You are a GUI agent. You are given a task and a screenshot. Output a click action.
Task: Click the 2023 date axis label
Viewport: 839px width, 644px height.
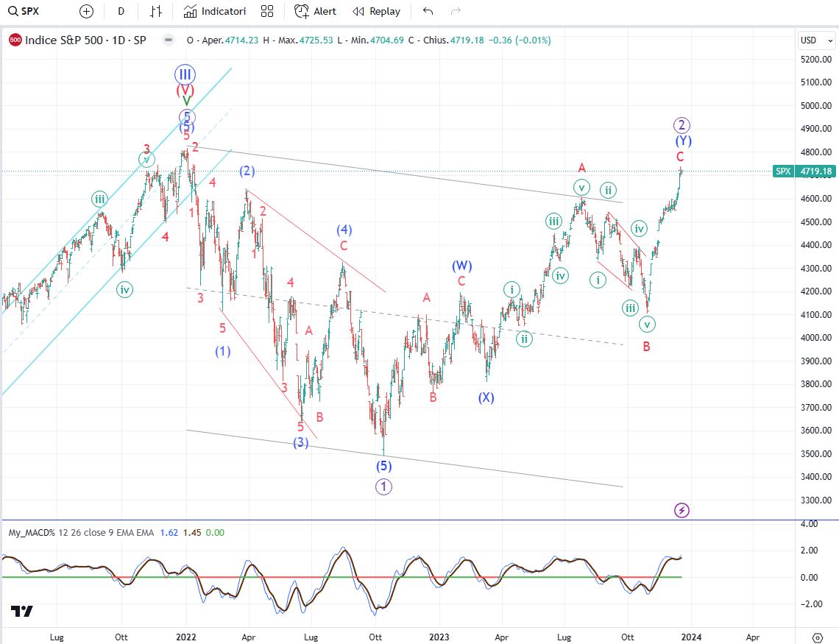point(439,637)
